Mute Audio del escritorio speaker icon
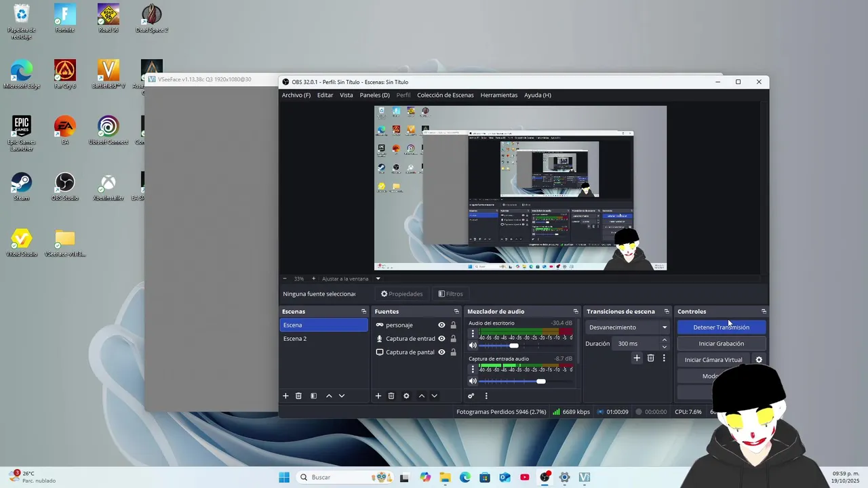Image resolution: width=868 pixels, height=488 pixels. coord(473,346)
